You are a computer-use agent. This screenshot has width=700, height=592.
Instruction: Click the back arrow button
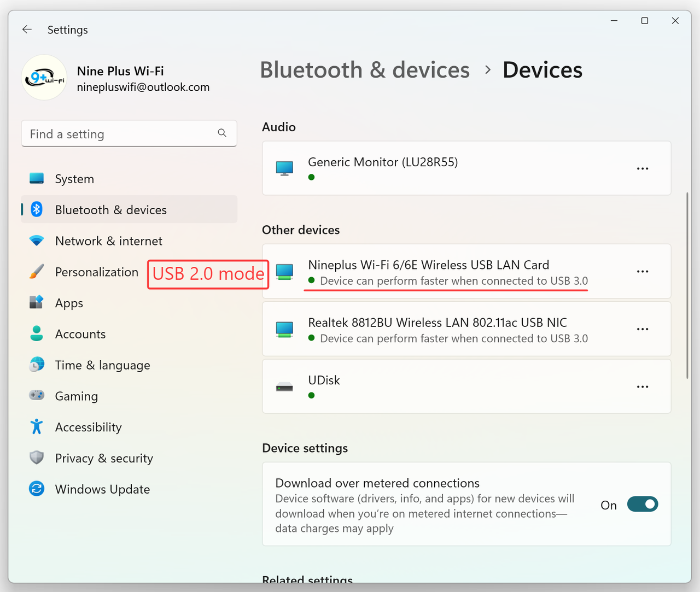27,30
